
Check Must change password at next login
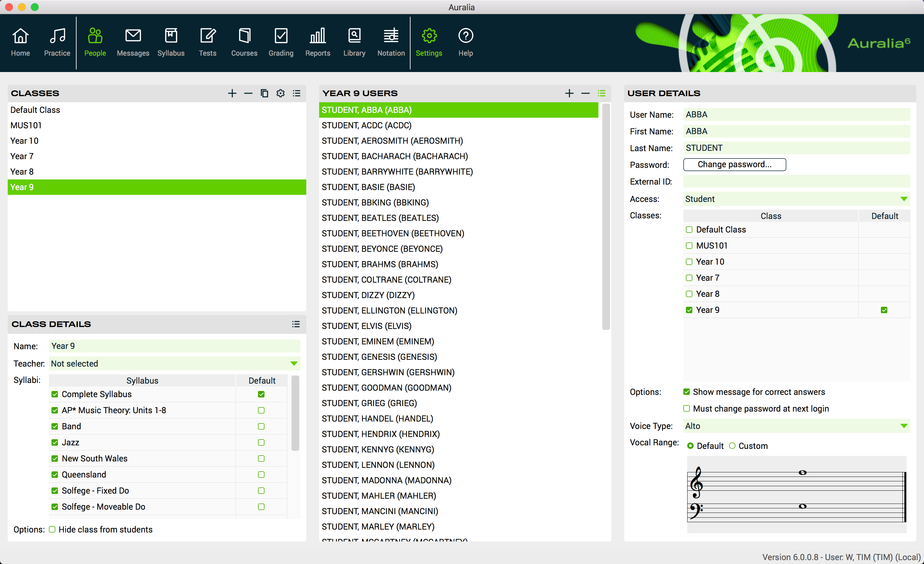pyautogui.click(x=687, y=408)
